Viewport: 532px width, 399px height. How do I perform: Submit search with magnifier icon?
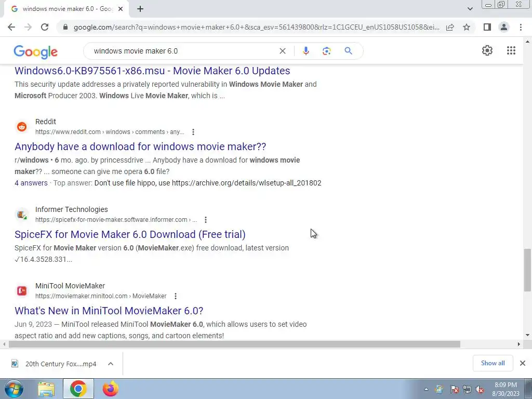pos(348,51)
